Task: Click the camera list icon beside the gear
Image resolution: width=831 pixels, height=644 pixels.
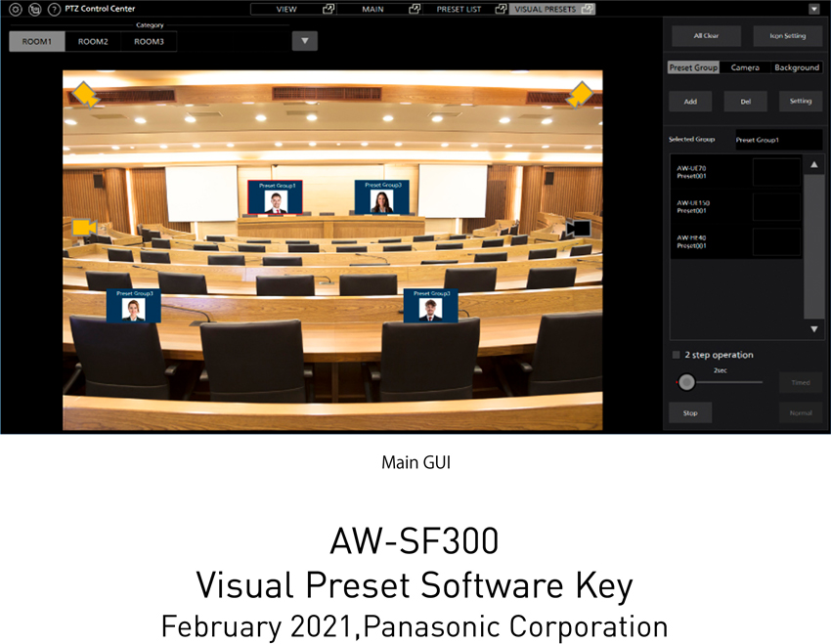Action: tap(35, 9)
